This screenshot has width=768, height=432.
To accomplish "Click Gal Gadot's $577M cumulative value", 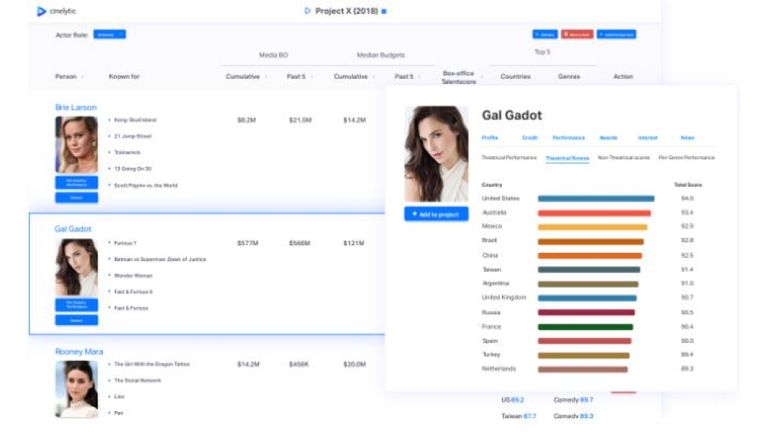I will [x=247, y=243].
